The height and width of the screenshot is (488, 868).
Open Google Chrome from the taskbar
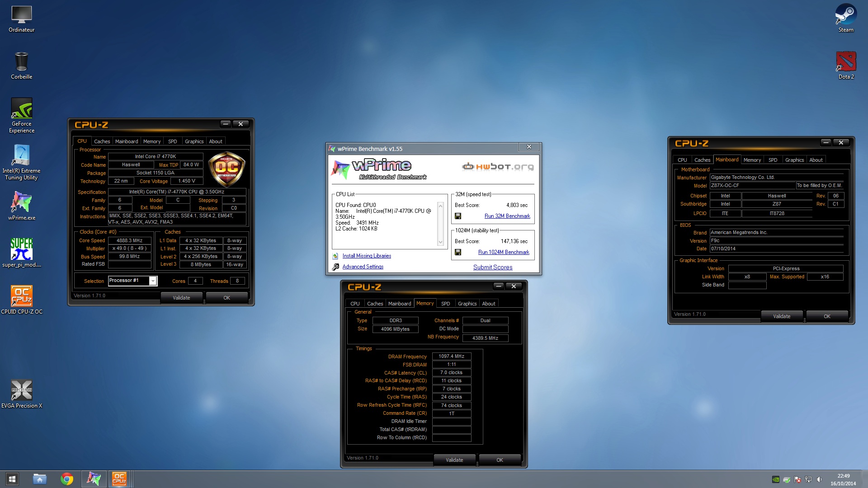[67, 479]
